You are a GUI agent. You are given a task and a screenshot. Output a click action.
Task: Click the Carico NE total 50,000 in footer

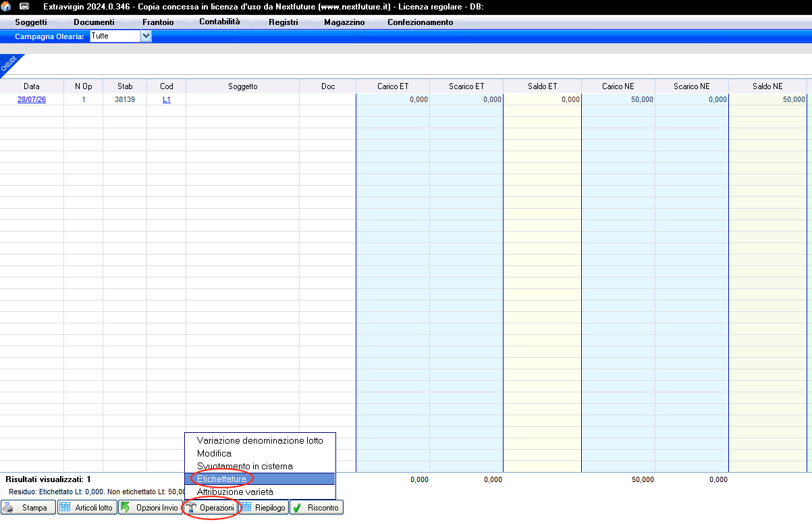click(642, 479)
